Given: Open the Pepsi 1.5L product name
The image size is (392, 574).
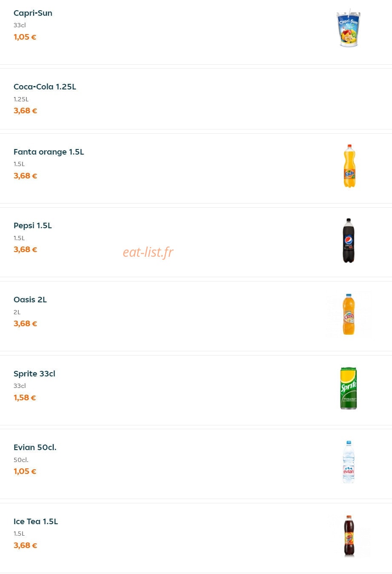Looking at the screenshot, I should point(33,226).
